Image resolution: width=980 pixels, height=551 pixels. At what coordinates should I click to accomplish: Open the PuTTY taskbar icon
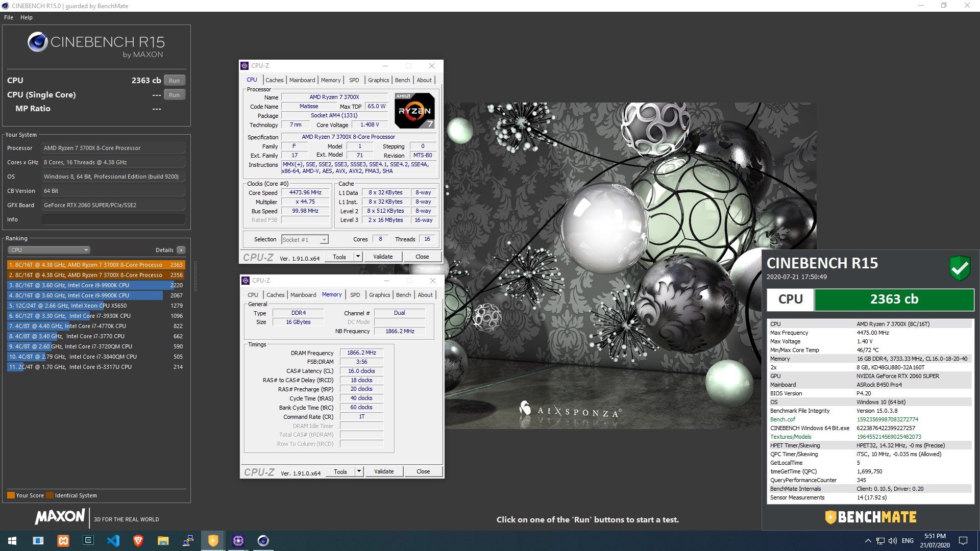(x=188, y=541)
